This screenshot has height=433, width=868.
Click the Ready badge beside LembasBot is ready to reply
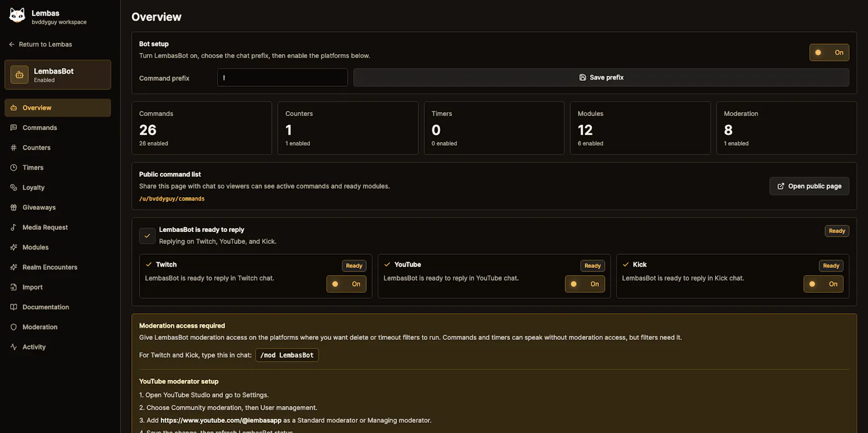[x=837, y=231]
